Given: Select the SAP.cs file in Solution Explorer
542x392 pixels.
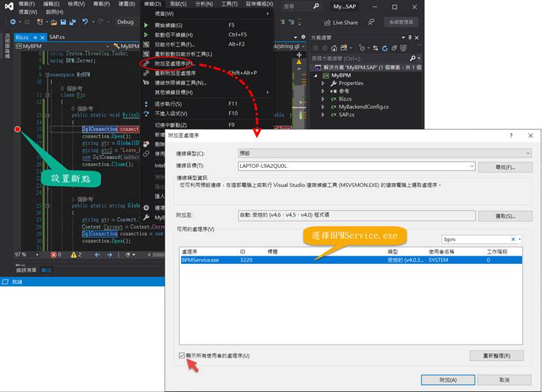Looking at the screenshot, I should pyautogui.click(x=346, y=114).
